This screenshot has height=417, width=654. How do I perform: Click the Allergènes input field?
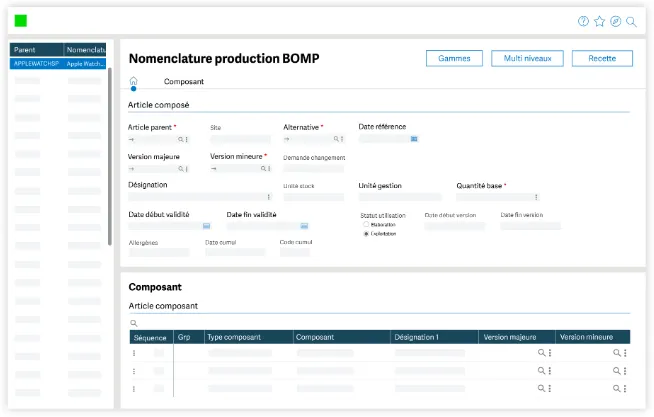click(x=159, y=252)
